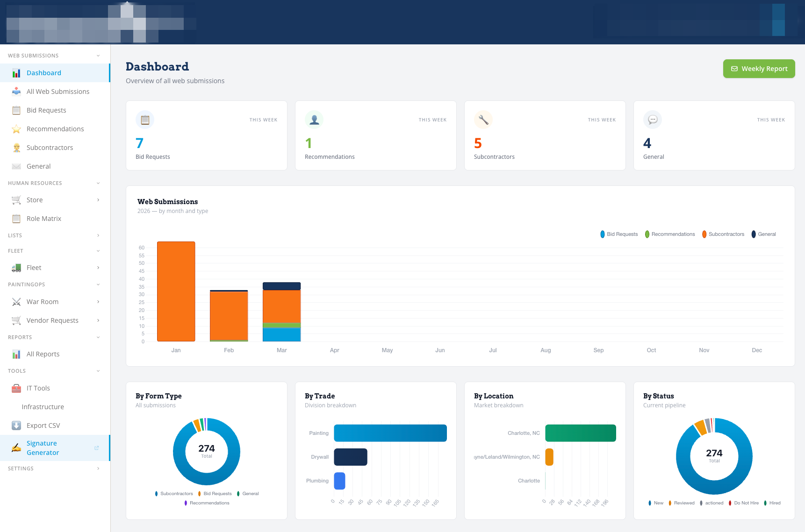This screenshot has width=805, height=532.
Task: Open the Infrastructure menu item
Action: pyautogui.click(x=55, y=407)
